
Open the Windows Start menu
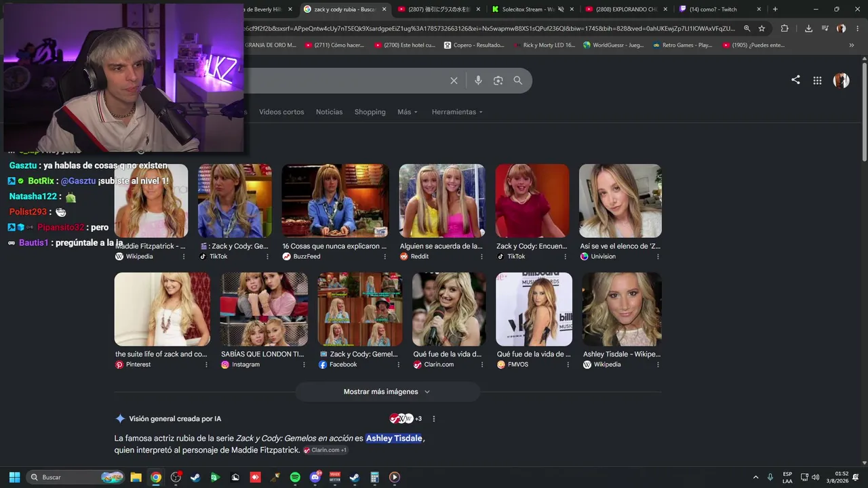pos(14,477)
